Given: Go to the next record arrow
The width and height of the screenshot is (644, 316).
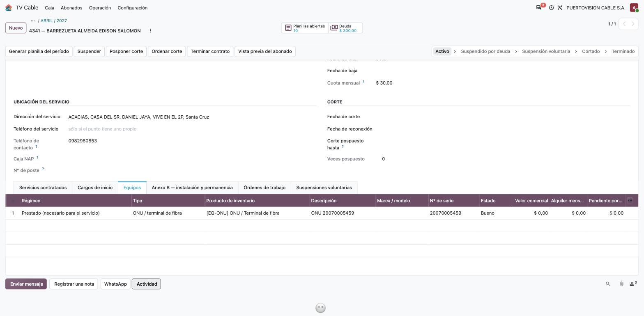Looking at the screenshot, I should (x=633, y=24).
